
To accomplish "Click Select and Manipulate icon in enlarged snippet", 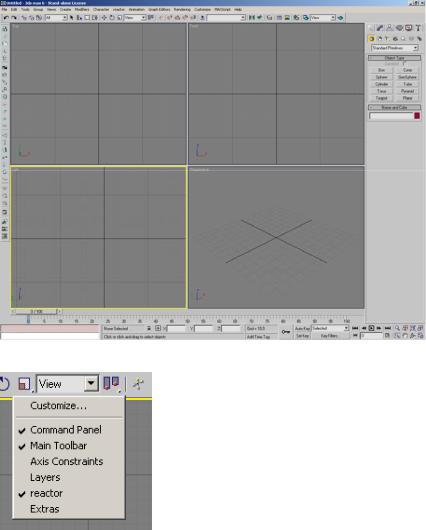I will (138, 384).
